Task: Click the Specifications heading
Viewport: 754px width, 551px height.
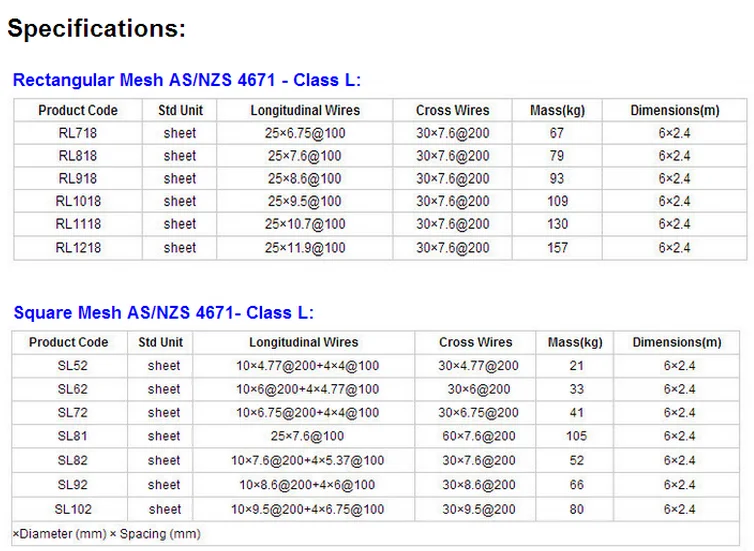Action: [x=96, y=29]
